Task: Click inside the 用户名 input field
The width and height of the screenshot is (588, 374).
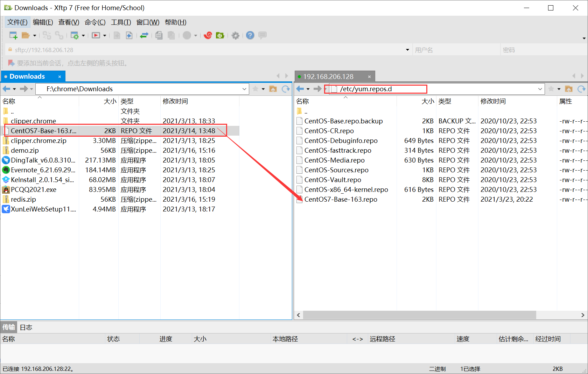Action: (455, 49)
